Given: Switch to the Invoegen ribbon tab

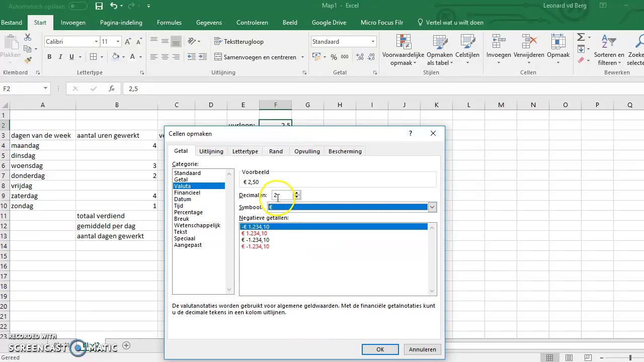Looking at the screenshot, I should 73,23.
